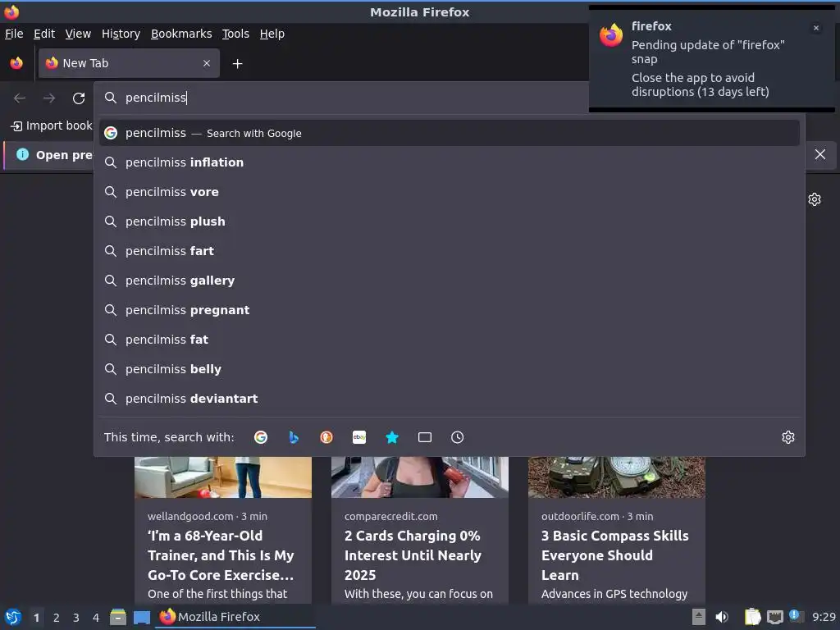Switch to virtual desktop 2
Screen dimensions: 840x630
(57, 618)
